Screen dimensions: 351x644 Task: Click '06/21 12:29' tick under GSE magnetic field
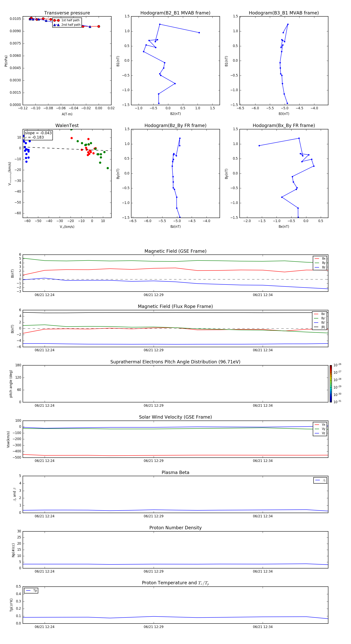[153, 295]
